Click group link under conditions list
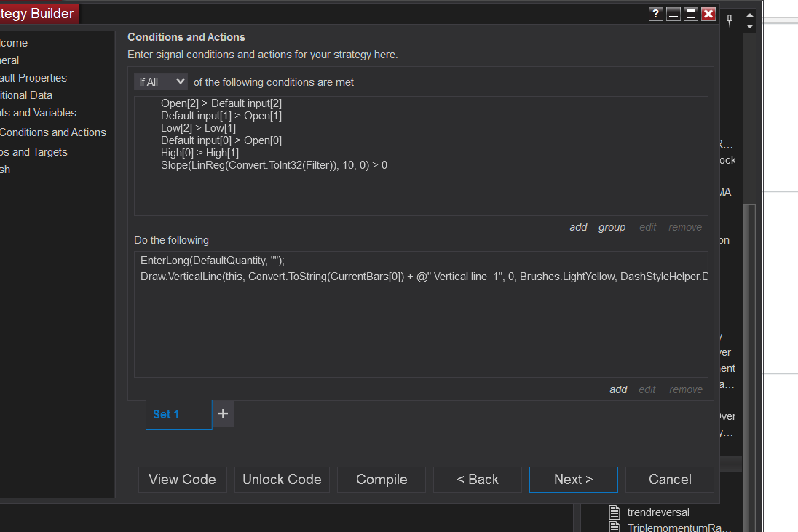 tap(612, 227)
